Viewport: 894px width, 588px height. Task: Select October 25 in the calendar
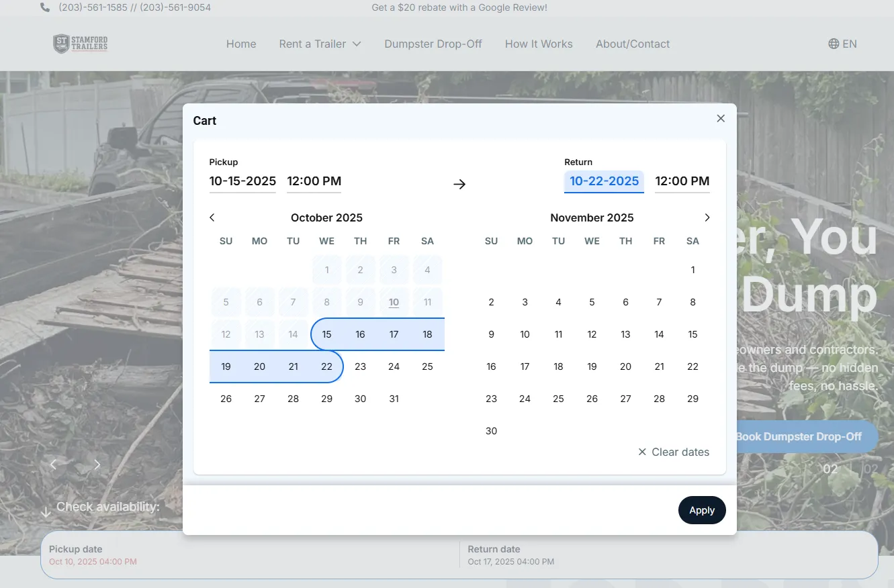[x=427, y=366]
